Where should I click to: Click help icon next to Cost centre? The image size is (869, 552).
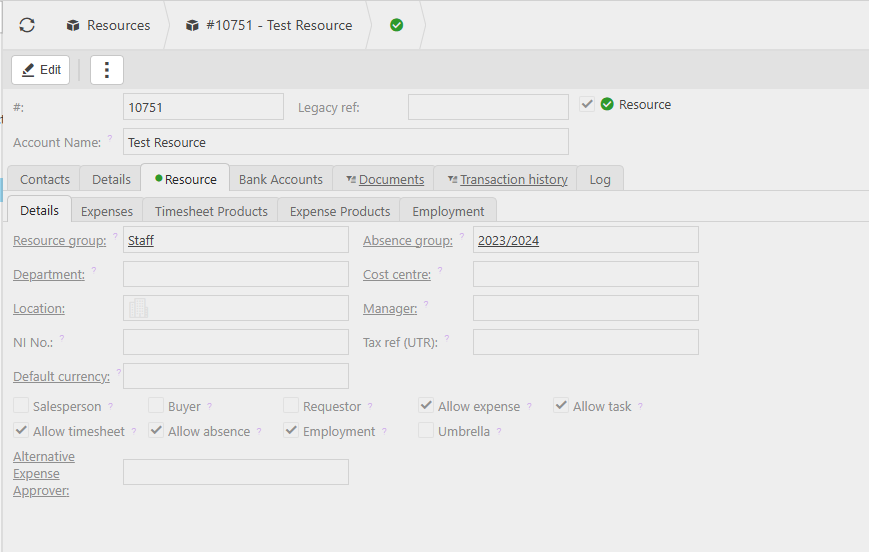pos(440,270)
